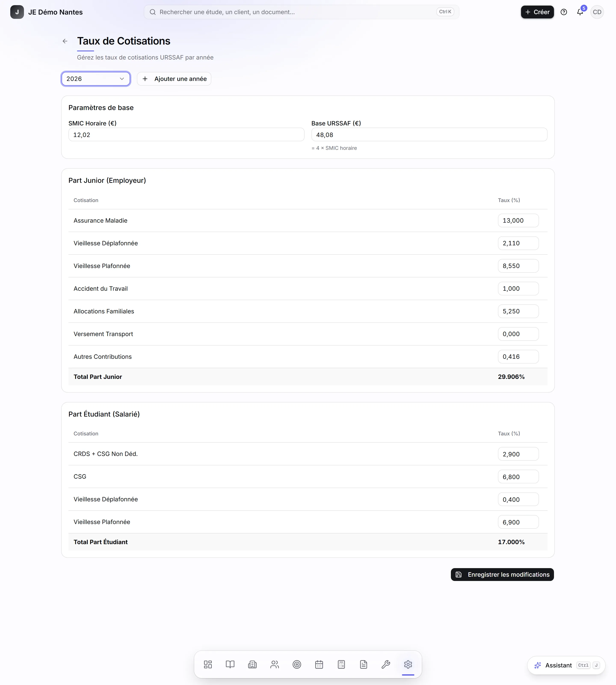Viewport: 616px width, 685px height.
Task: Click the Paramètres de base heading
Action: point(101,108)
